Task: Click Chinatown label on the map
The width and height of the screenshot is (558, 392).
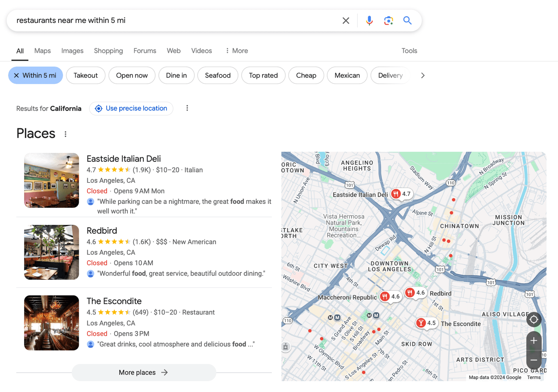Action: [x=459, y=226]
